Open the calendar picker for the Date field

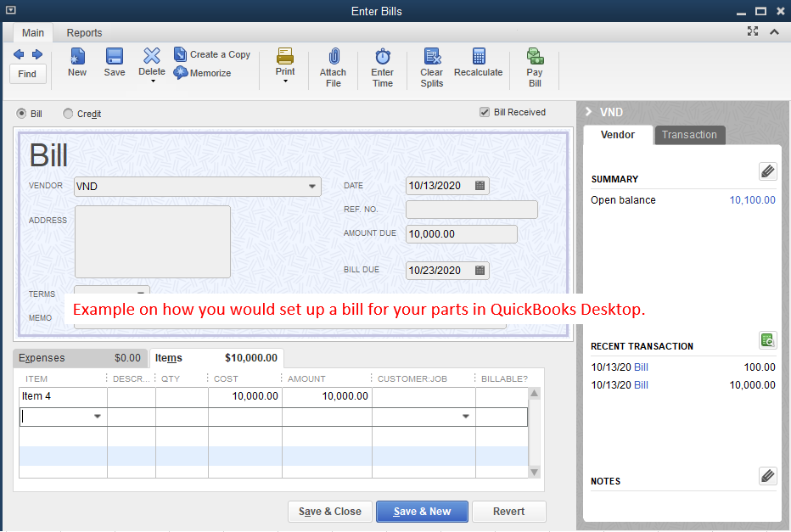[480, 186]
